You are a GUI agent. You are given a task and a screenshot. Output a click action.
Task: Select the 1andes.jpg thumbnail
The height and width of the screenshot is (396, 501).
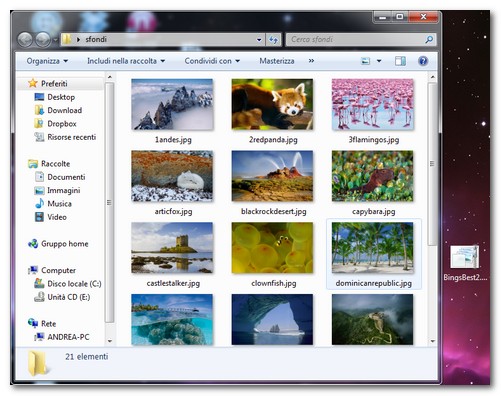172,104
